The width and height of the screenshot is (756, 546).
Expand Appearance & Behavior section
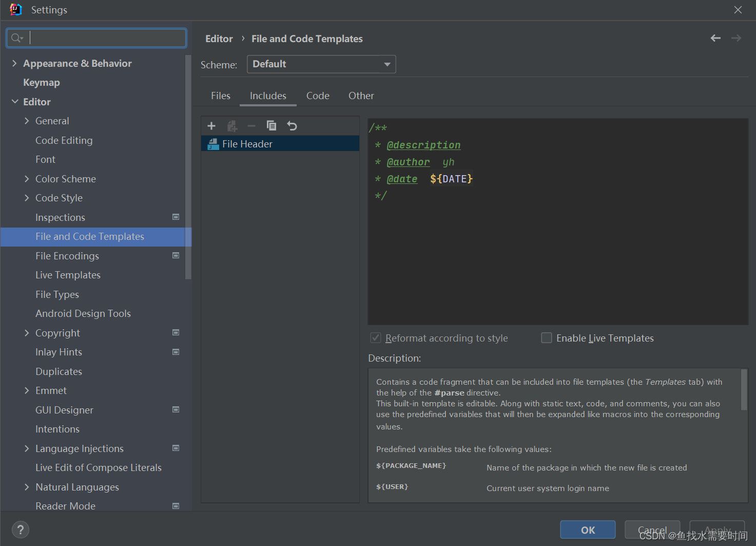point(14,63)
